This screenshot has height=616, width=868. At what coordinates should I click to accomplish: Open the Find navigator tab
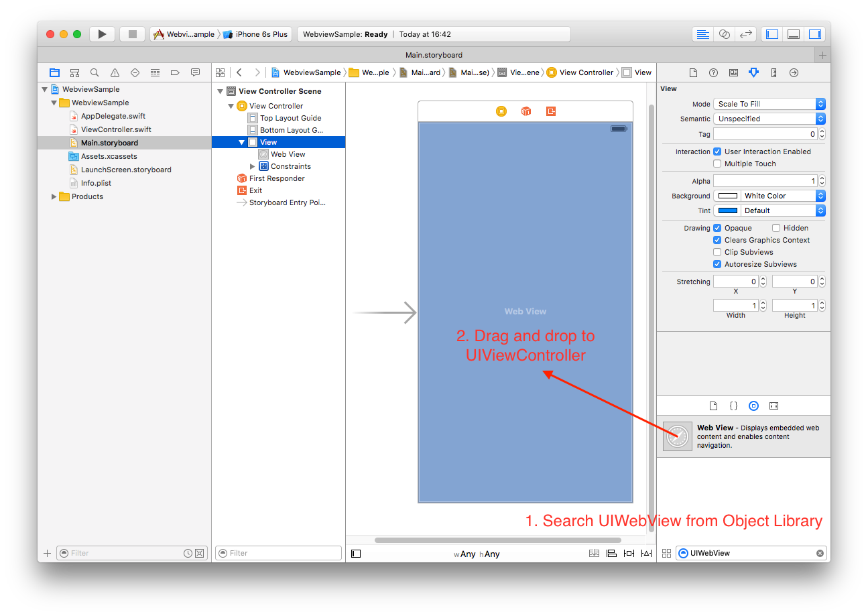(95, 72)
